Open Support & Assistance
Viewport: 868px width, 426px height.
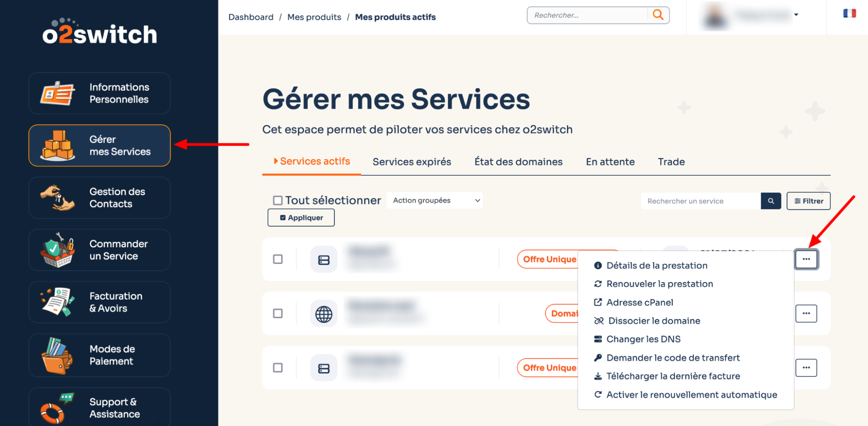[x=99, y=407]
